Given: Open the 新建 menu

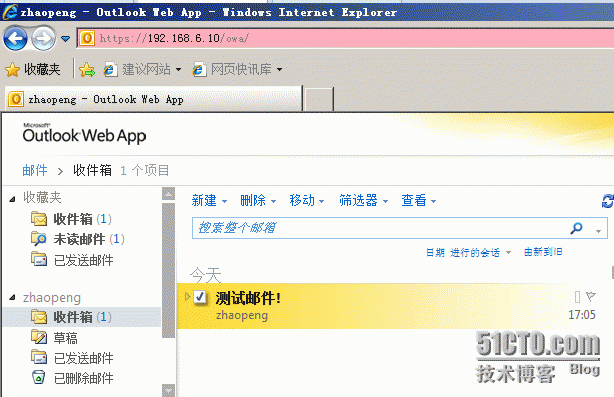Looking at the screenshot, I should [209, 200].
